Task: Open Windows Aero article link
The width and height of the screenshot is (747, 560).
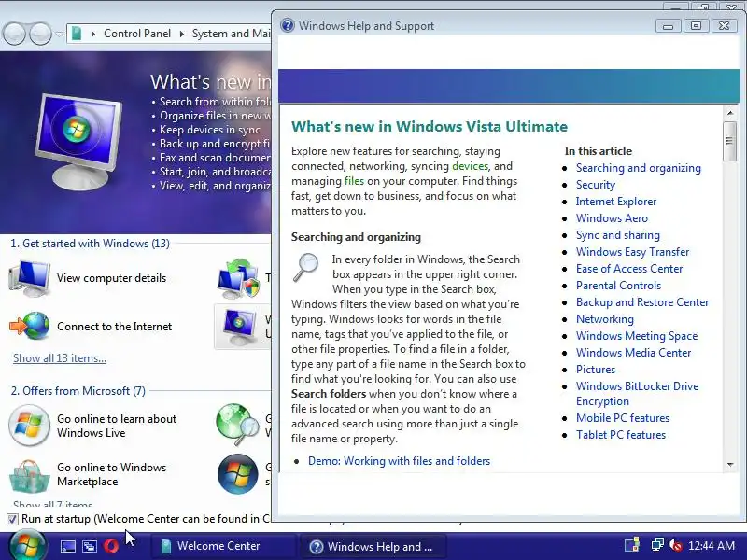Action: coord(612,218)
